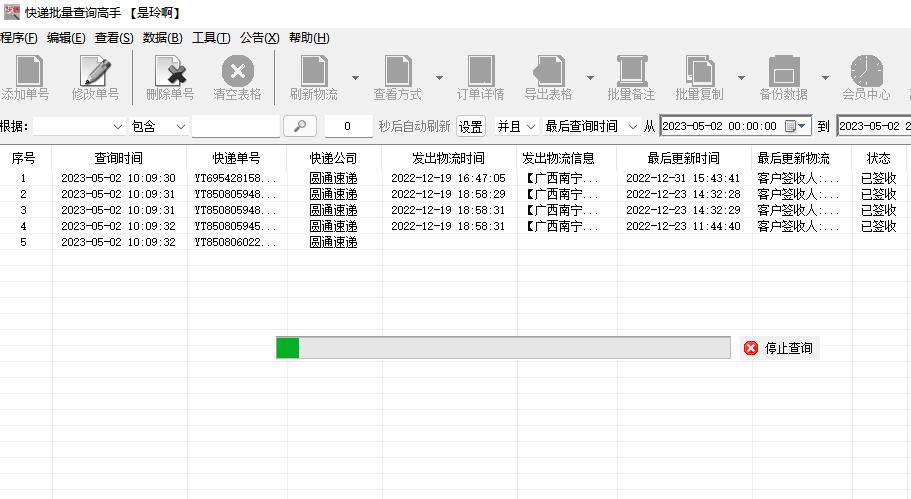Open the 公告(X) menu
This screenshot has width=911, height=499.
(260, 38)
